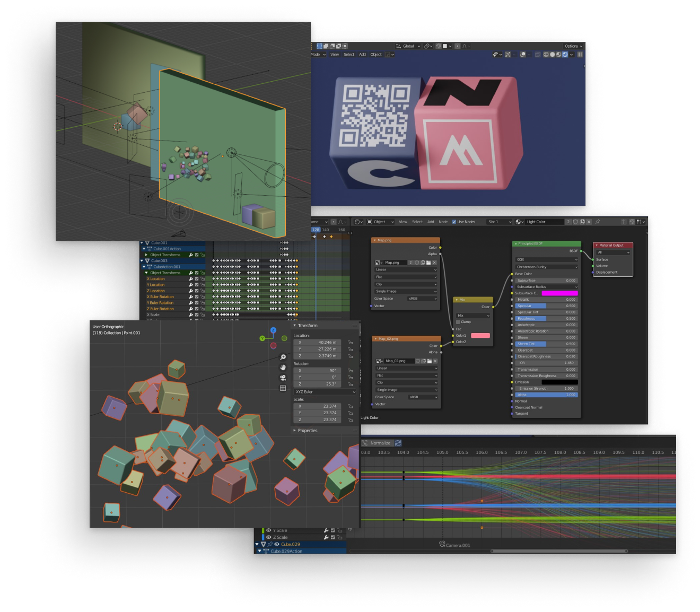
Task: Toggle Use Nodes checkbox
Action: [x=454, y=222]
